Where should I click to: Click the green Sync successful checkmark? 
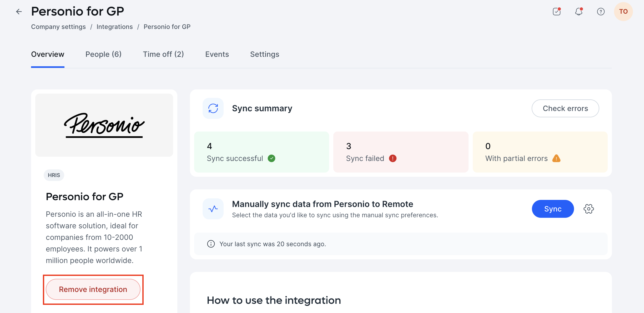click(271, 158)
